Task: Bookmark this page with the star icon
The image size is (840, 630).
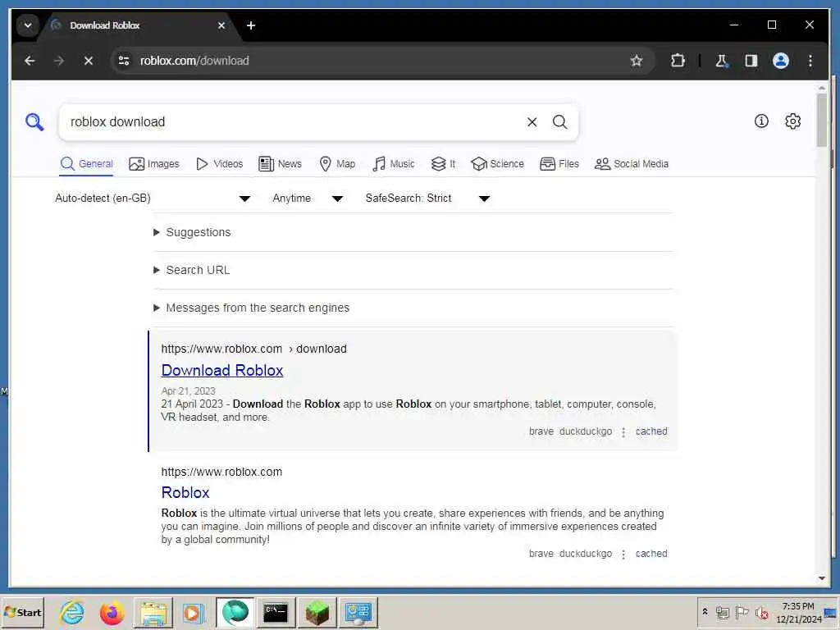Action: point(636,61)
